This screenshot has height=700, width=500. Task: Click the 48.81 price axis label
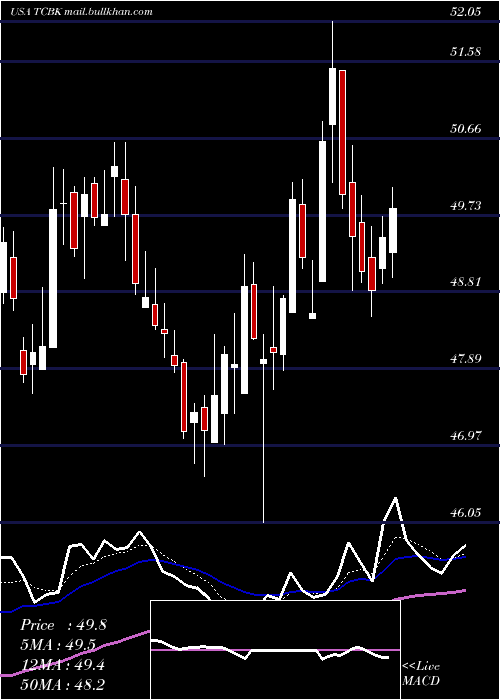(x=466, y=282)
